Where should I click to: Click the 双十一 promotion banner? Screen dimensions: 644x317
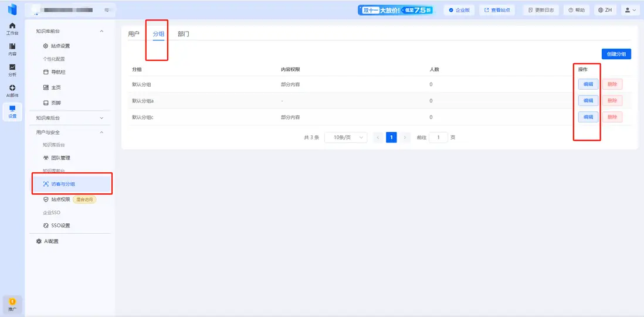[x=395, y=10]
